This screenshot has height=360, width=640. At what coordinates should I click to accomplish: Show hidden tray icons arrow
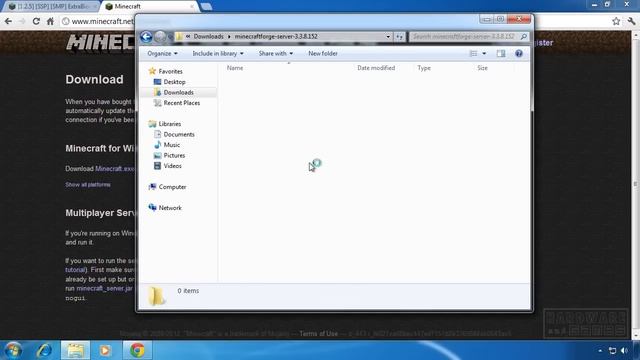tap(600, 351)
